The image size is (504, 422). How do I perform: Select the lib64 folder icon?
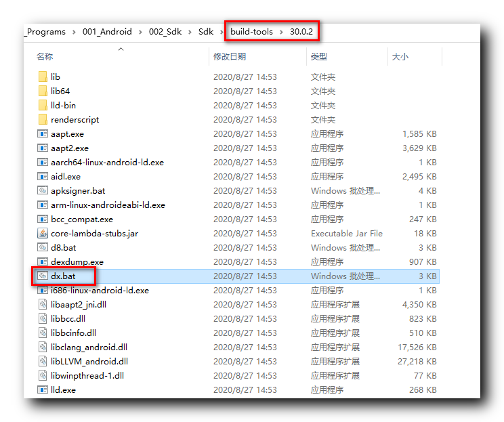(43, 91)
